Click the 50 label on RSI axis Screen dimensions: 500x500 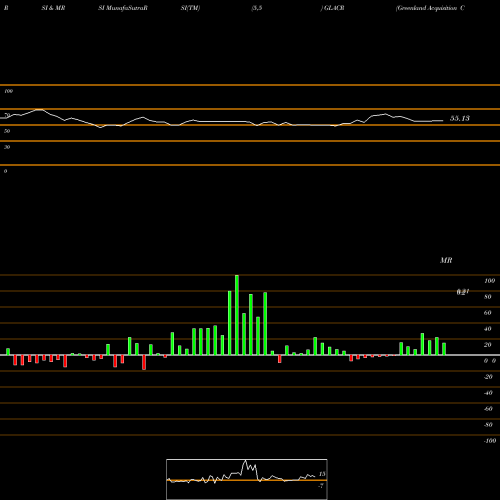7,131
